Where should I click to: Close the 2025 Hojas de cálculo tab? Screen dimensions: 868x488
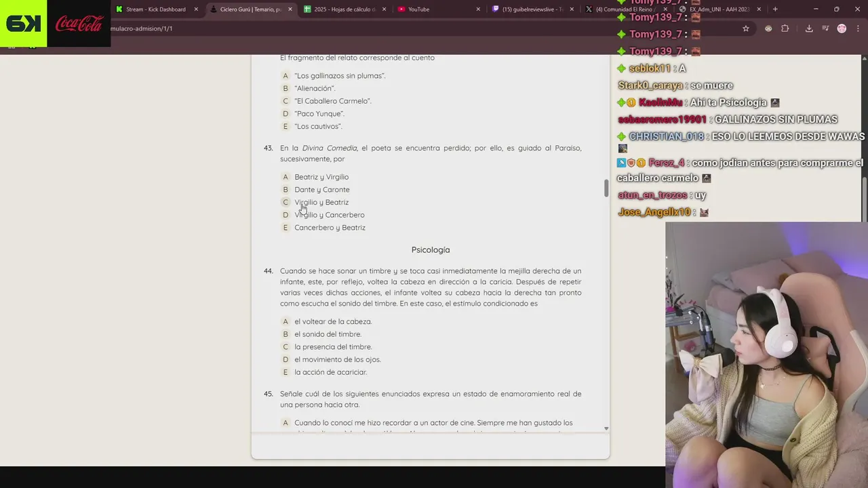pyautogui.click(x=384, y=9)
